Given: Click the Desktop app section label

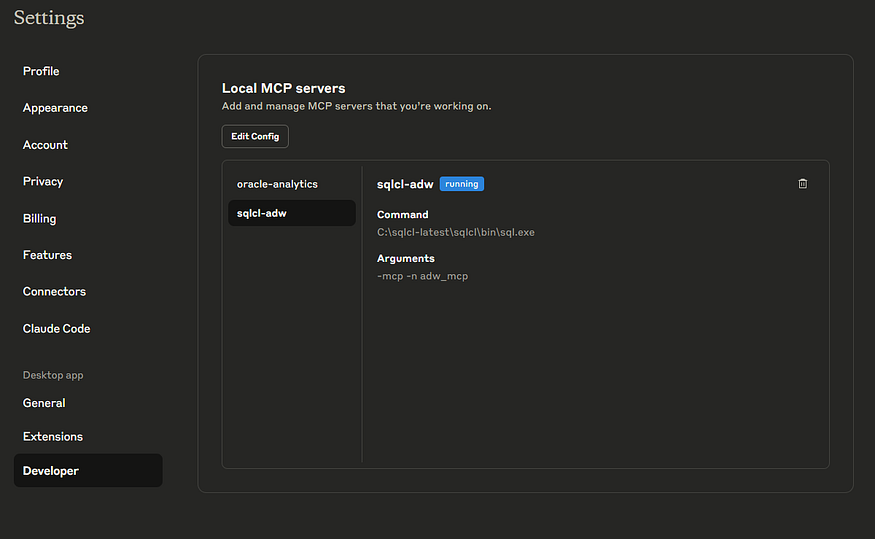Looking at the screenshot, I should pos(53,375).
